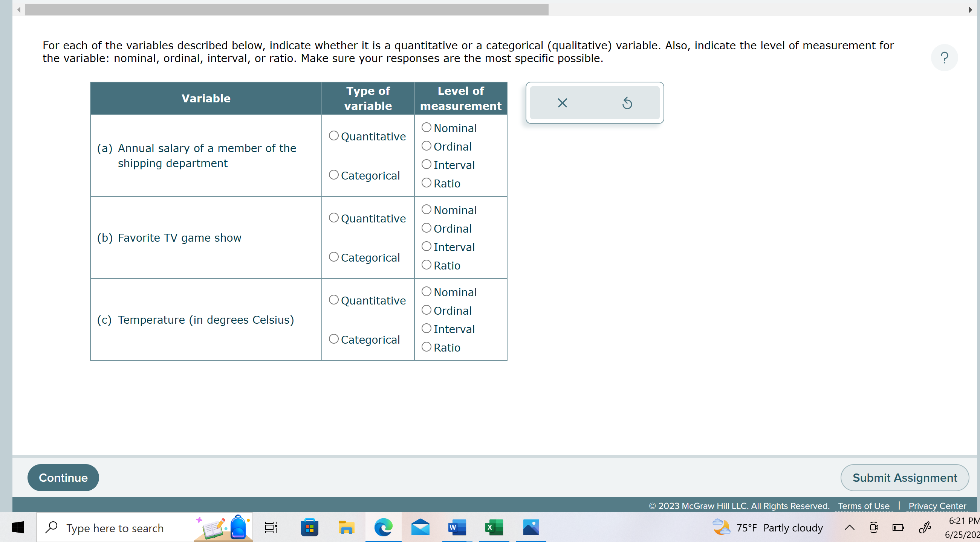The image size is (980, 542).
Task: Open help using the question mark icon
Action: coord(945,58)
